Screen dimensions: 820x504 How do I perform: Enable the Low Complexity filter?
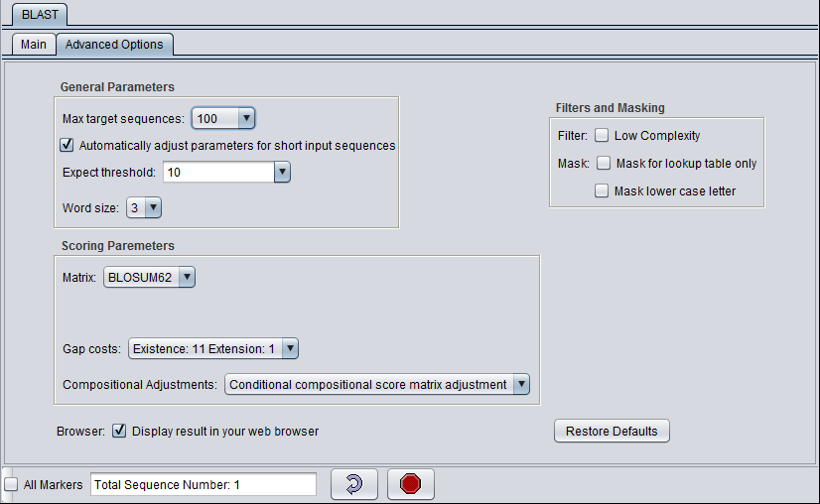click(602, 136)
